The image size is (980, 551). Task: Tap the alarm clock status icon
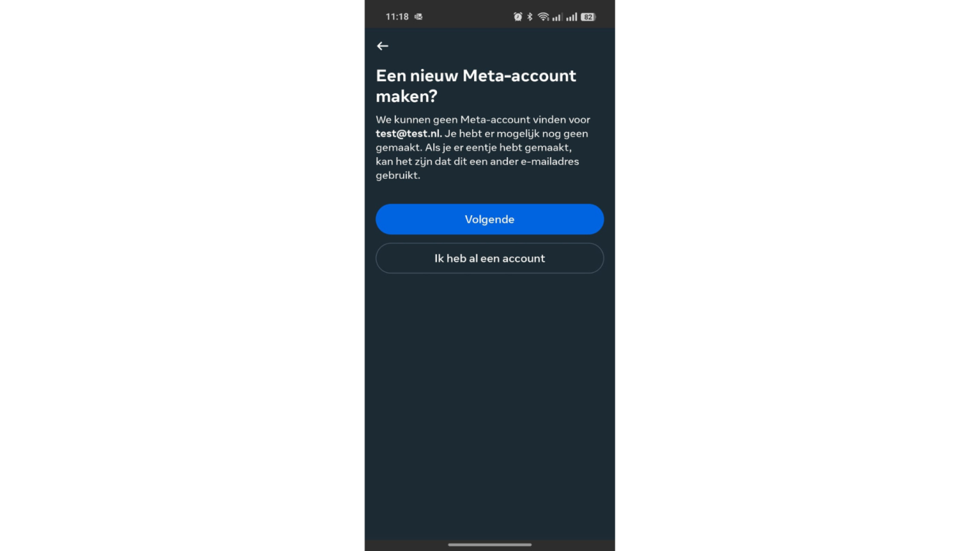click(518, 17)
